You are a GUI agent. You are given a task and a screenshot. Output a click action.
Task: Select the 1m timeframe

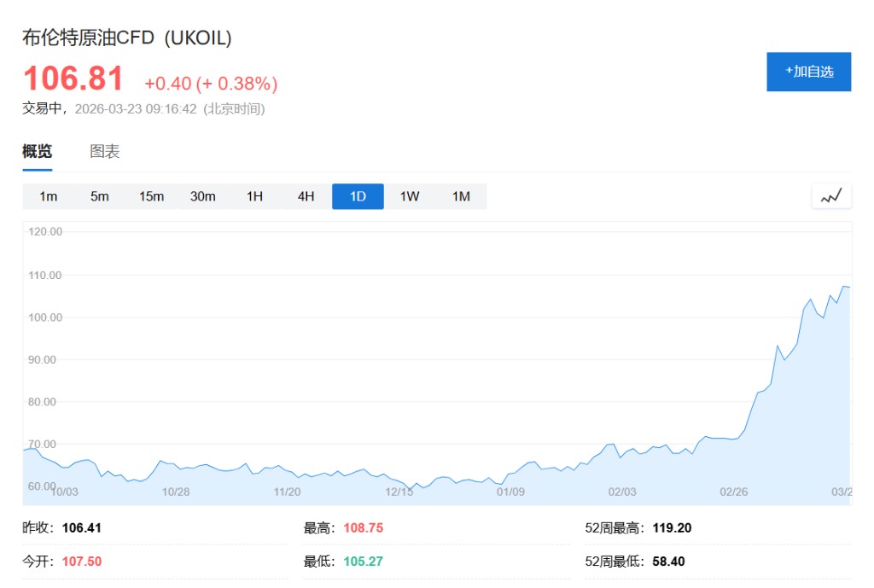pos(49,196)
